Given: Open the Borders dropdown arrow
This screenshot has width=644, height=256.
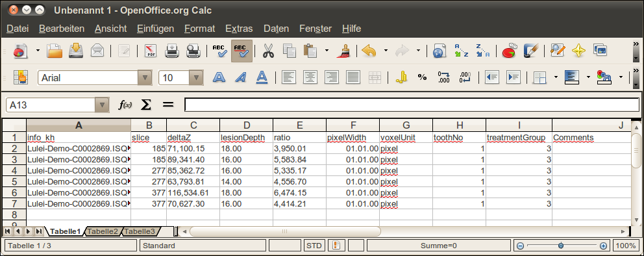Looking at the screenshot, I should point(556,77).
